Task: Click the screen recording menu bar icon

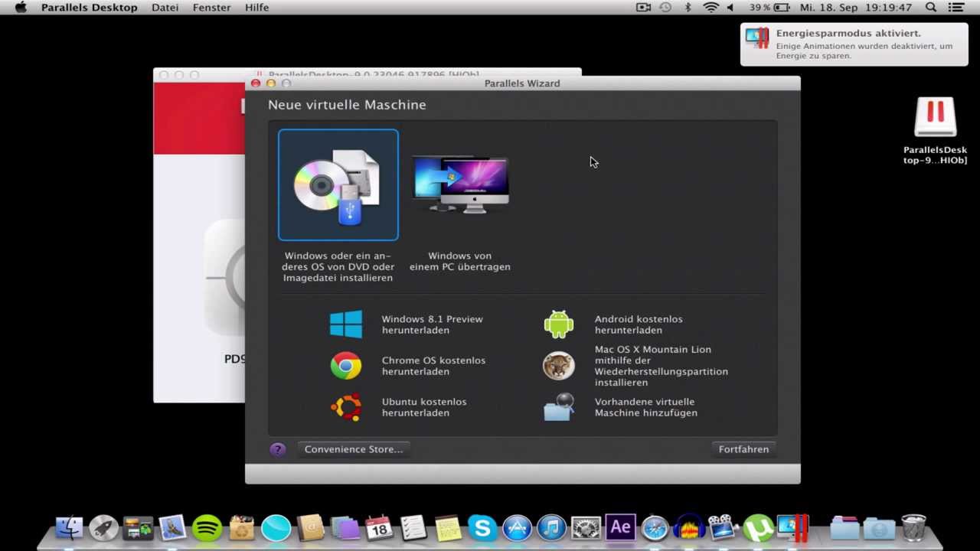Action: [643, 8]
